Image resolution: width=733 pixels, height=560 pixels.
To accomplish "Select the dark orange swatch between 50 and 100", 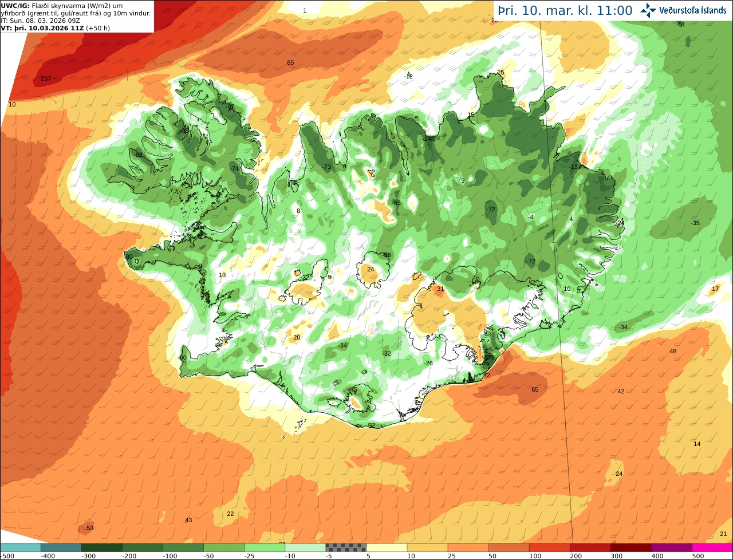I will [509, 547].
